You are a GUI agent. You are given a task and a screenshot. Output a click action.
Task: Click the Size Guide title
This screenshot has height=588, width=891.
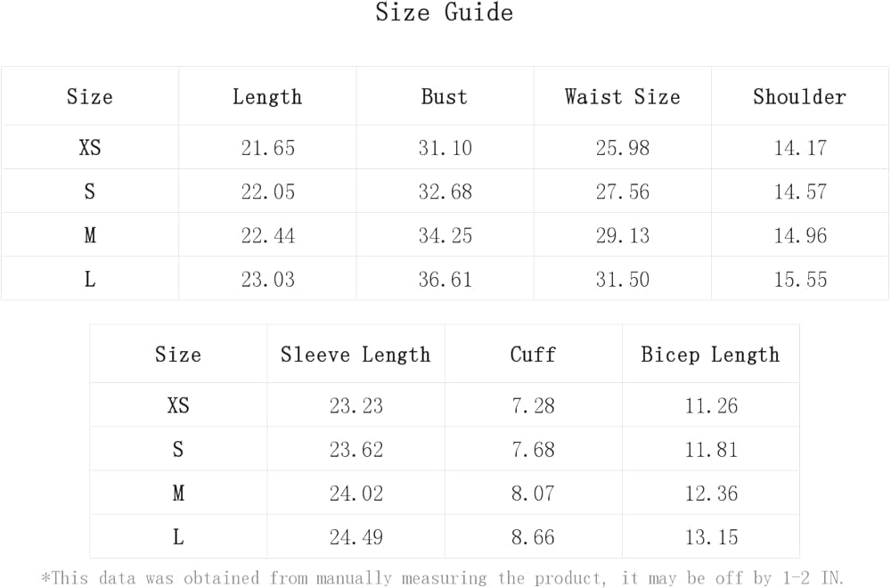click(x=444, y=12)
